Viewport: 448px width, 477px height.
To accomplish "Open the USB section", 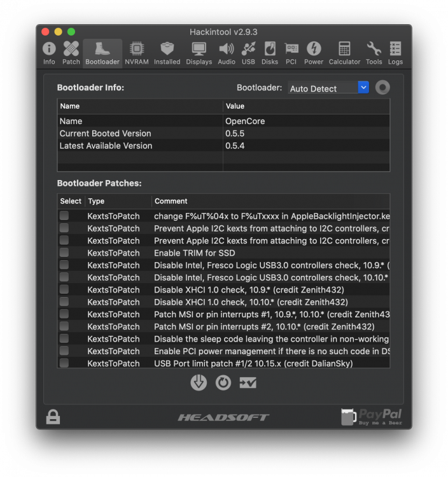I will pyautogui.click(x=248, y=53).
